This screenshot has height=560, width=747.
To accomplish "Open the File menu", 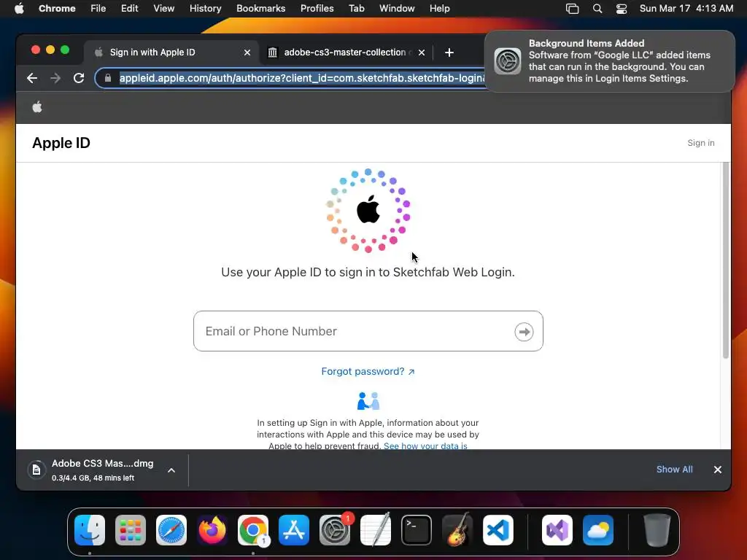I will (x=98, y=8).
